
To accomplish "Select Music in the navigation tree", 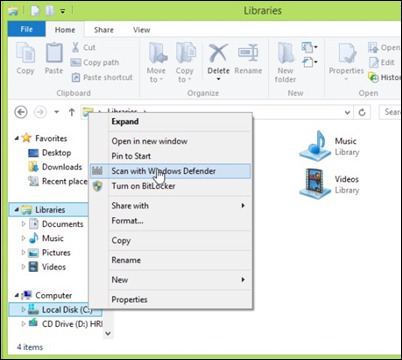I will coord(46,238).
